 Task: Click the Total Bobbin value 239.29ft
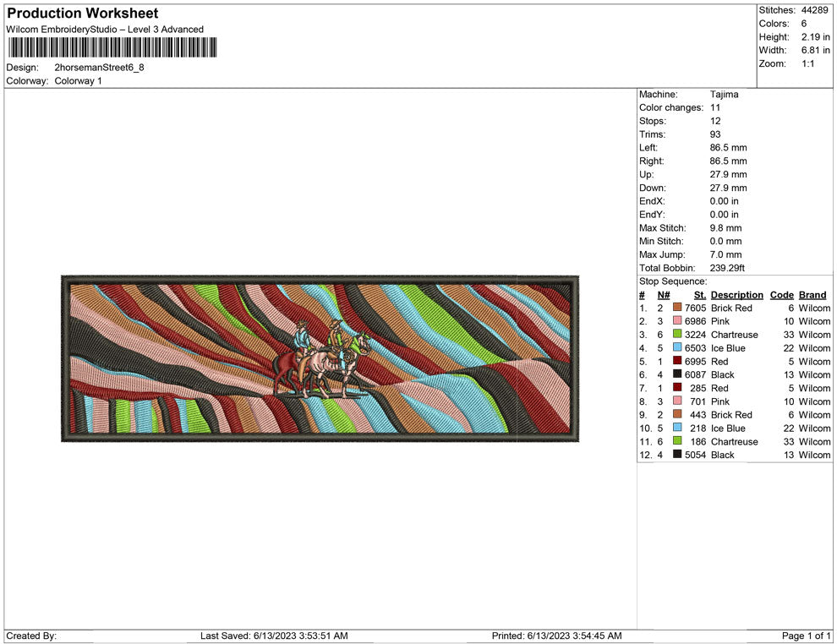pos(728,267)
